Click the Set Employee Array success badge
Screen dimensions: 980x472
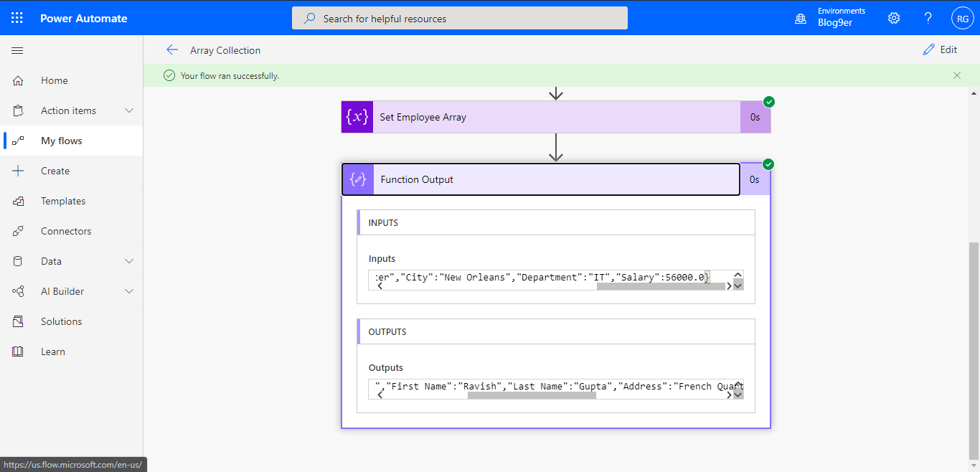point(769,102)
